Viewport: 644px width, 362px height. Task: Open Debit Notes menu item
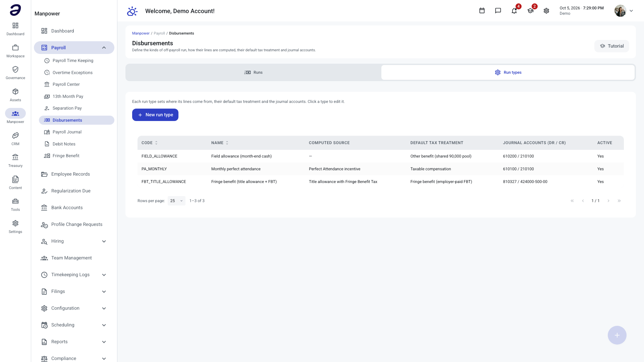click(76, 144)
